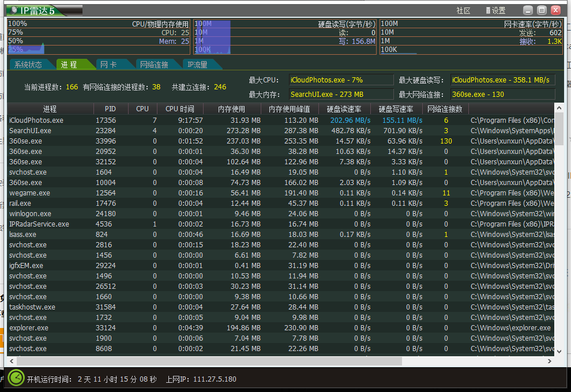
Task: Select the iCloudPhotos.exe process row
Action: [36, 120]
